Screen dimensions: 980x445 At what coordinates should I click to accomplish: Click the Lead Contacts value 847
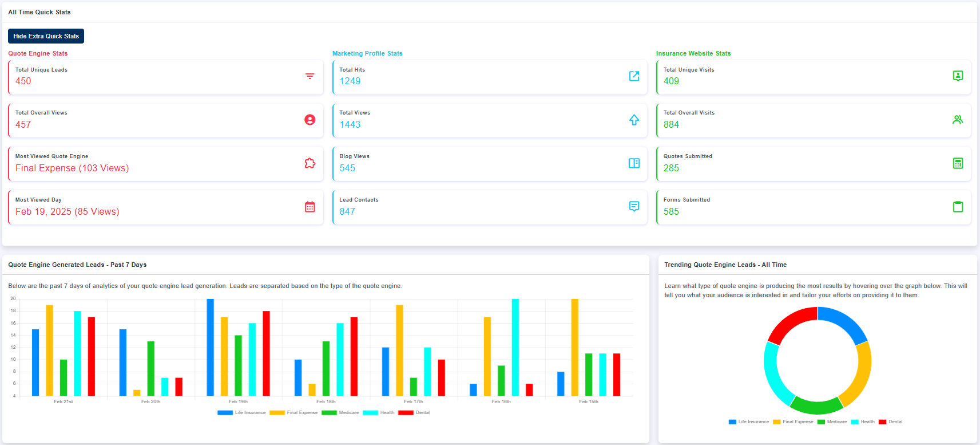(x=347, y=212)
